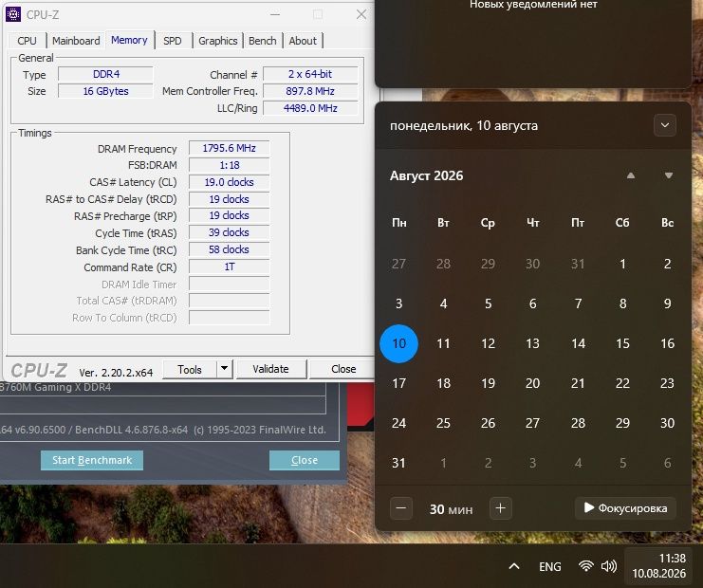Close the CPU-Z window with X
This screenshot has height=588, width=703.
pos(361,14)
